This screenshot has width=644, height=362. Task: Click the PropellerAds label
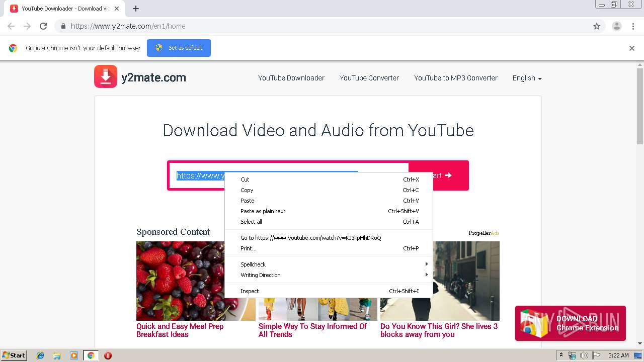tap(484, 233)
